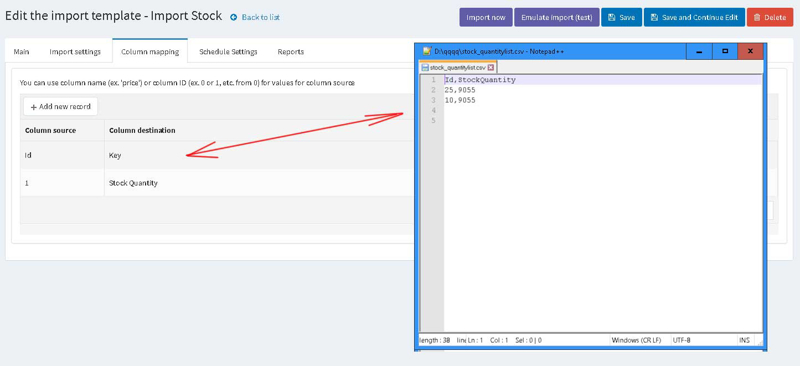Image resolution: width=800 pixels, height=366 pixels.
Task: Select the Id source cell
Action: (62, 155)
